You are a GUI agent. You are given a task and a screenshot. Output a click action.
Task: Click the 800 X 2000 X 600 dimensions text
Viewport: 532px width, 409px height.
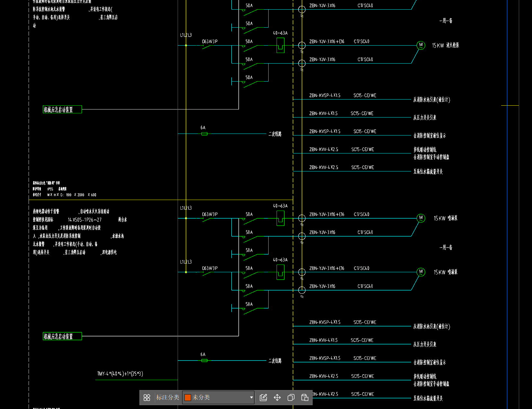81,195
